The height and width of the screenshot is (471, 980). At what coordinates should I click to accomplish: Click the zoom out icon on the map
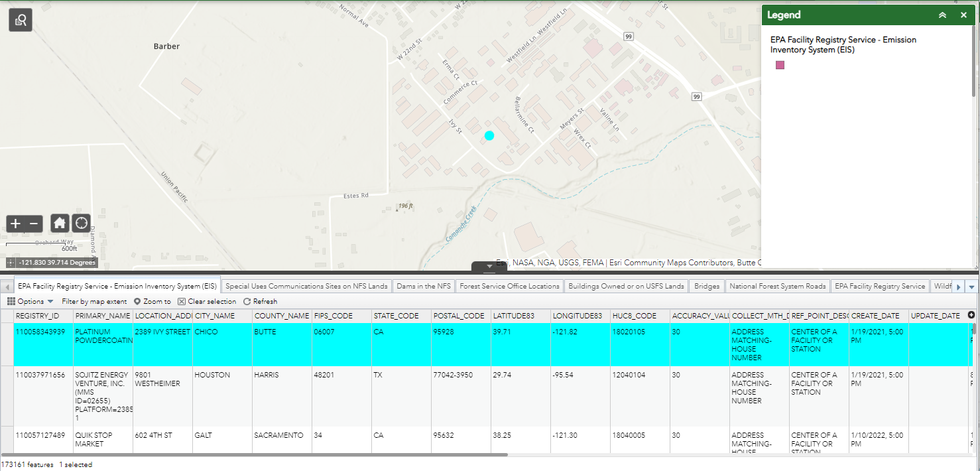coord(33,224)
